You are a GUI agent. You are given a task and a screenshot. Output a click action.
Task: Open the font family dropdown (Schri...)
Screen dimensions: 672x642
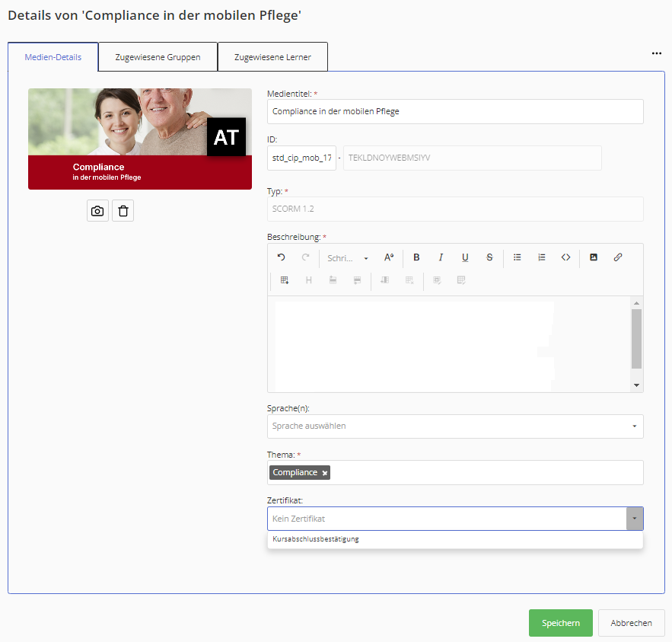click(x=347, y=258)
